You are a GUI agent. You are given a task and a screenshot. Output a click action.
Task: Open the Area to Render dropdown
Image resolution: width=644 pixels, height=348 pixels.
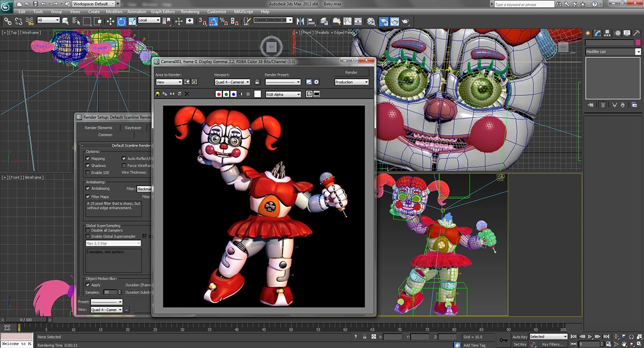tap(169, 82)
